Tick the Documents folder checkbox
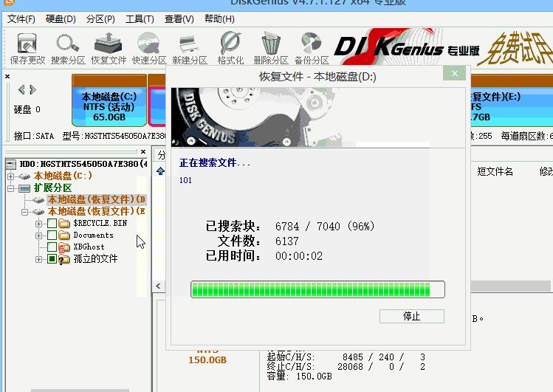The width and height of the screenshot is (553, 392). point(52,235)
